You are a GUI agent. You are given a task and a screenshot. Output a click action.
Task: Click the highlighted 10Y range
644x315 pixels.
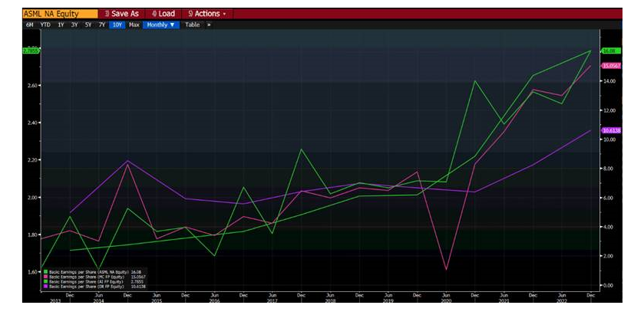117,25
